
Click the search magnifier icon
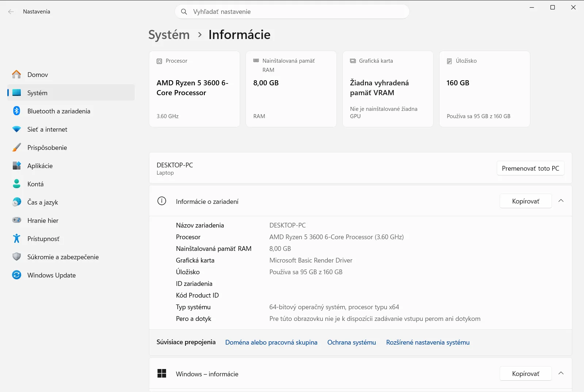(x=184, y=12)
